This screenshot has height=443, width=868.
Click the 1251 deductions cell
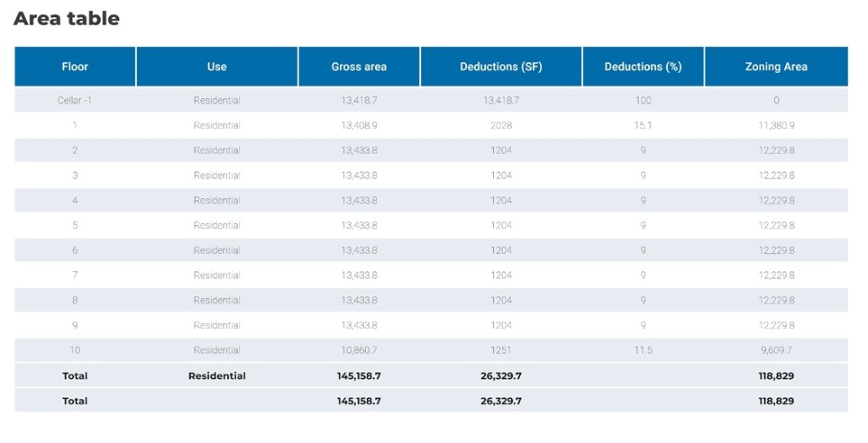[500, 350]
